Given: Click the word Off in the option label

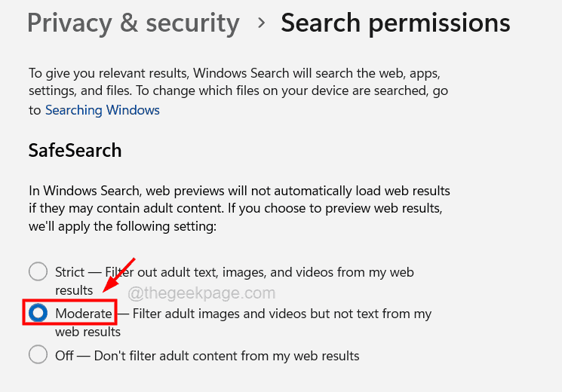Looking at the screenshot, I should [64, 354].
